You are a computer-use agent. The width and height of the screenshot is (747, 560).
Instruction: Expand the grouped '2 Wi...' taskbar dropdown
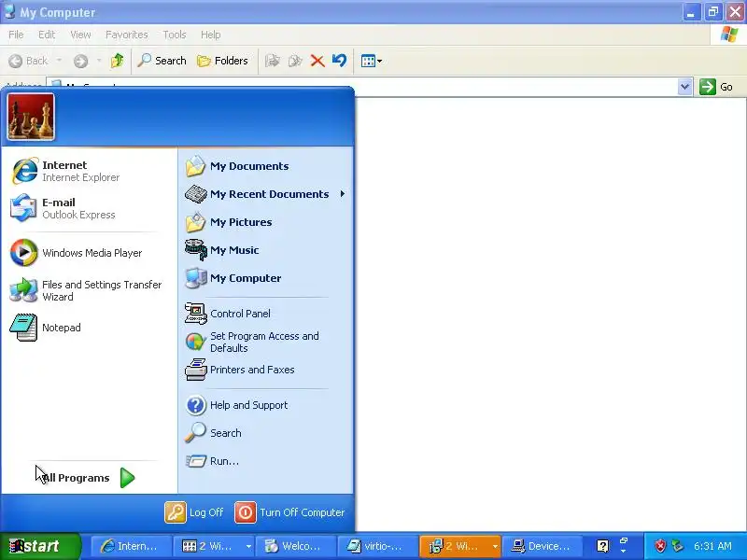[248, 546]
